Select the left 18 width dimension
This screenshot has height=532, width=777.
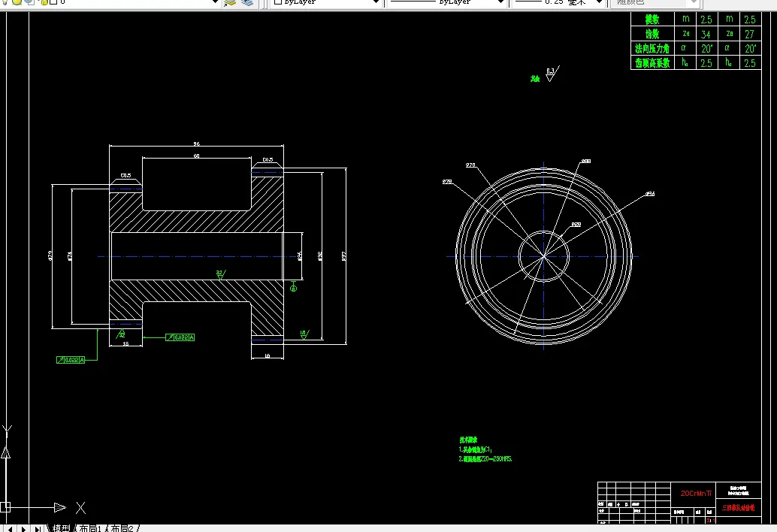tap(125, 343)
